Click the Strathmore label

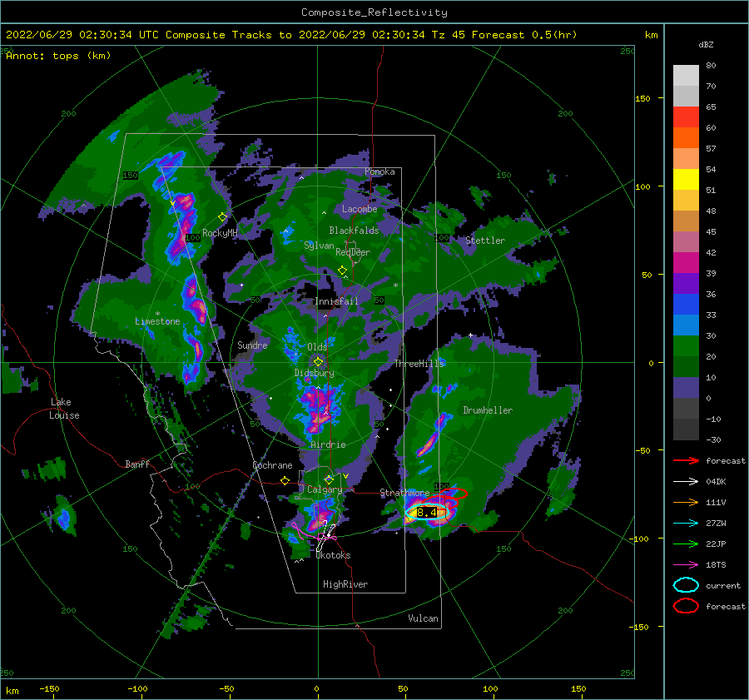pyautogui.click(x=404, y=492)
